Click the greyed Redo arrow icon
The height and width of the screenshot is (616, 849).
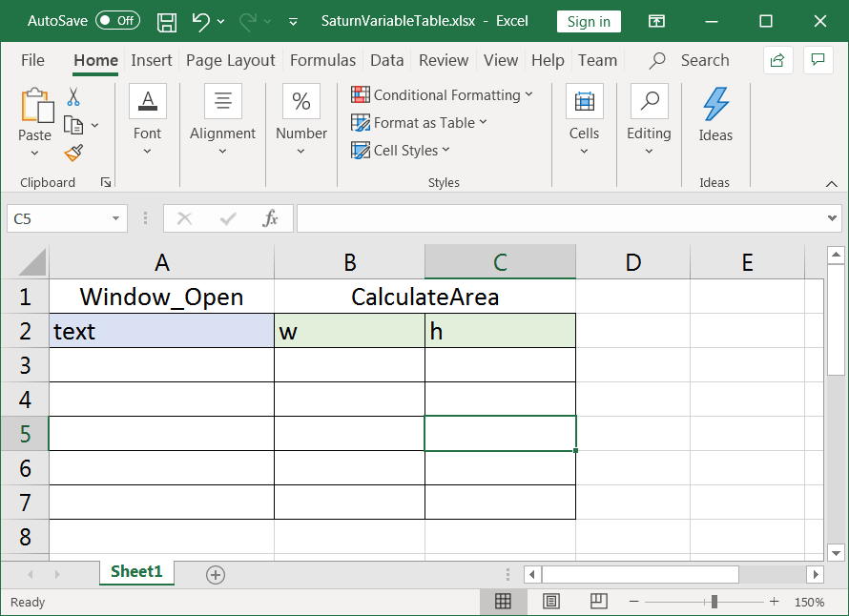(249, 22)
